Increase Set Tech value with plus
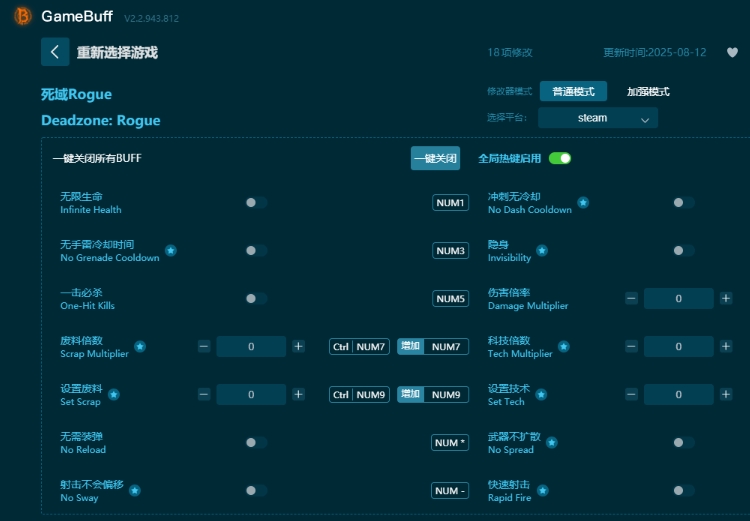 coord(726,394)
